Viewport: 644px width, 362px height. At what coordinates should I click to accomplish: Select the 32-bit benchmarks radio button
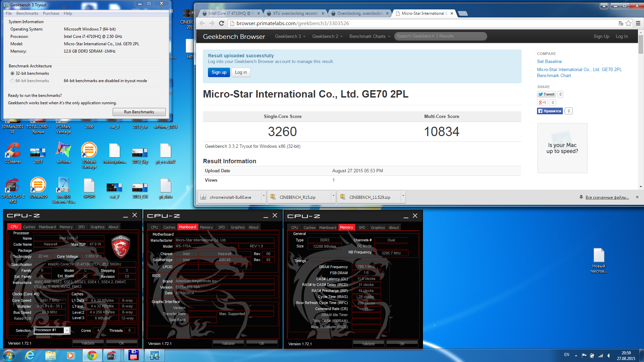12,73
